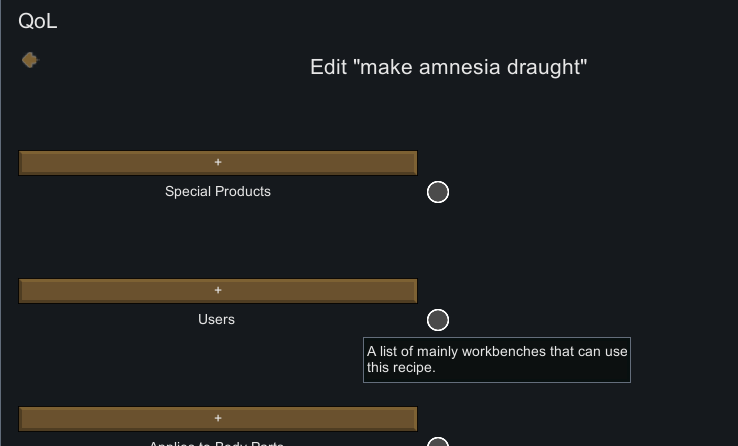The image size is (738, 446).
Task: Click the plus sign above Users
Action: click(x=218, y=290)
